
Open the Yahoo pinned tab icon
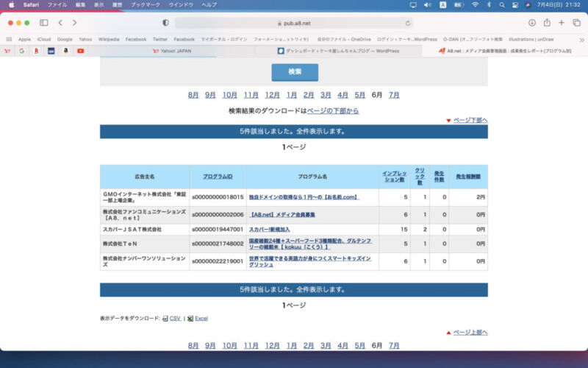tap(7, 51)
